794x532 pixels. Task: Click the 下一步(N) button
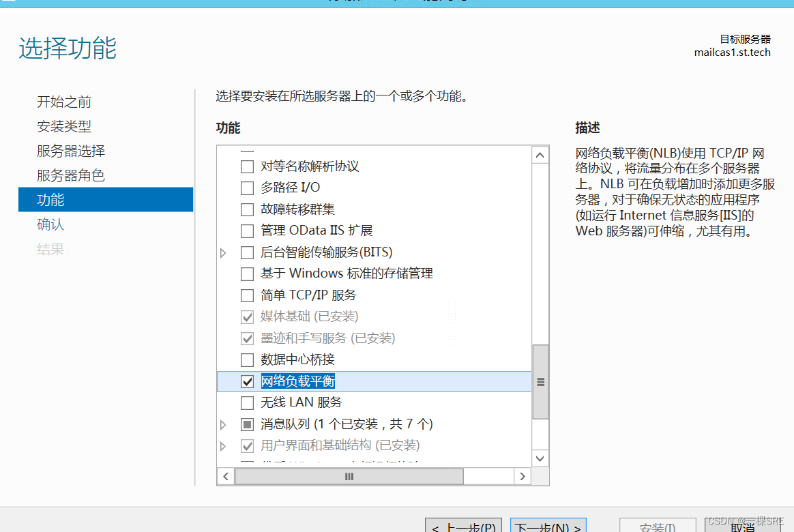(x=546, y=526)
